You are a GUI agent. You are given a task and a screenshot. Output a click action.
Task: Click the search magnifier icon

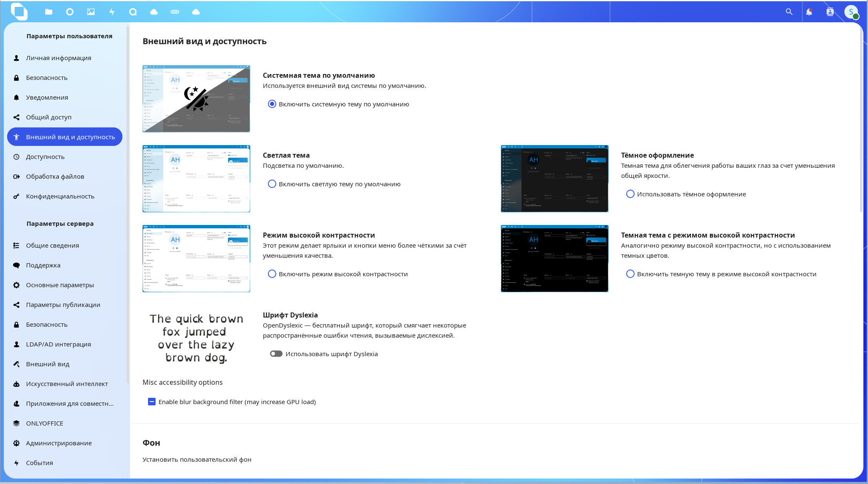point(789,12)
